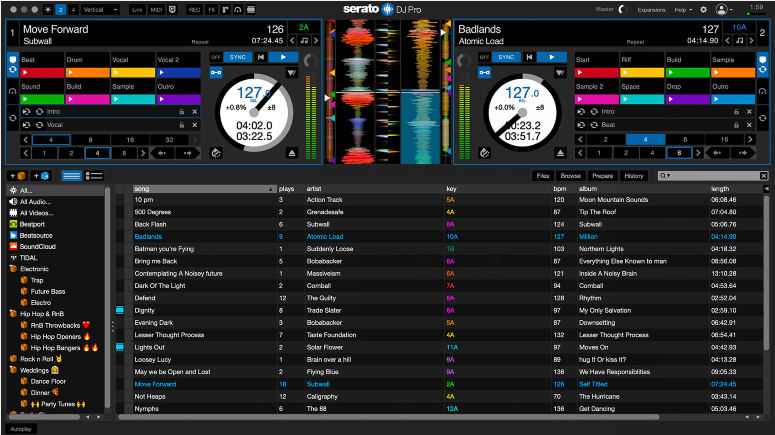This screenshot has width=775, height=435.
Task: Select the Beatport source in sidebar
Action: (32, 224)
